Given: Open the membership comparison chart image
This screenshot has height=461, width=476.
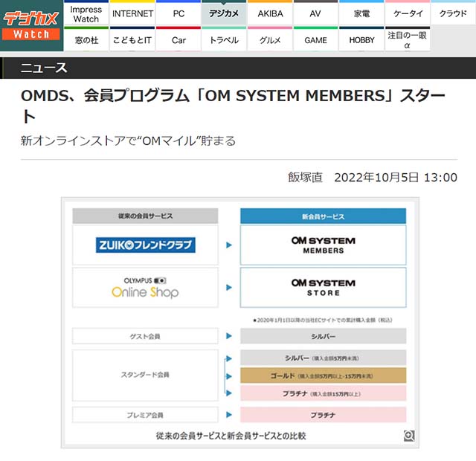Looking at the screenshot, I should pos(239,314).
